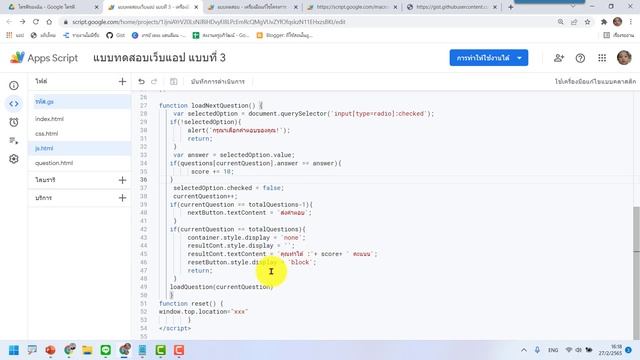Open the Executions list icon in sidebar
The height and width of the screenshot is (360, 640).
pos(14,141)
